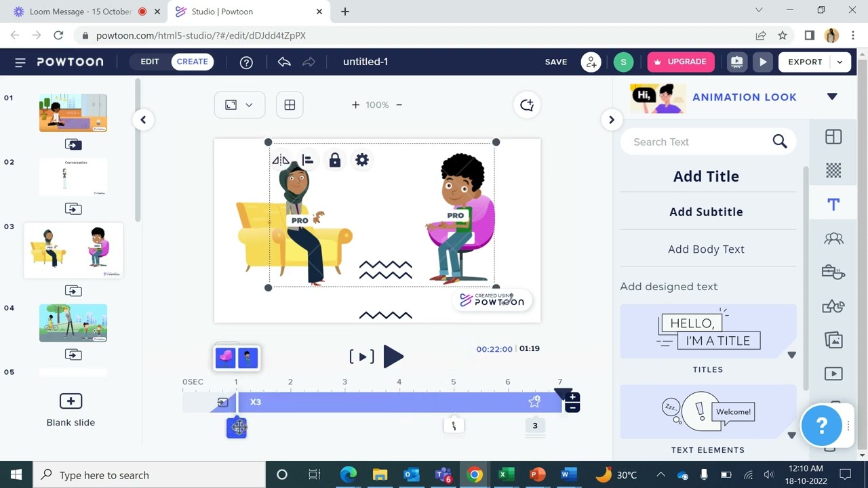Screen dimensions: 868x488
Task: Switch to CREATE mode
Action: coord(193,62)
